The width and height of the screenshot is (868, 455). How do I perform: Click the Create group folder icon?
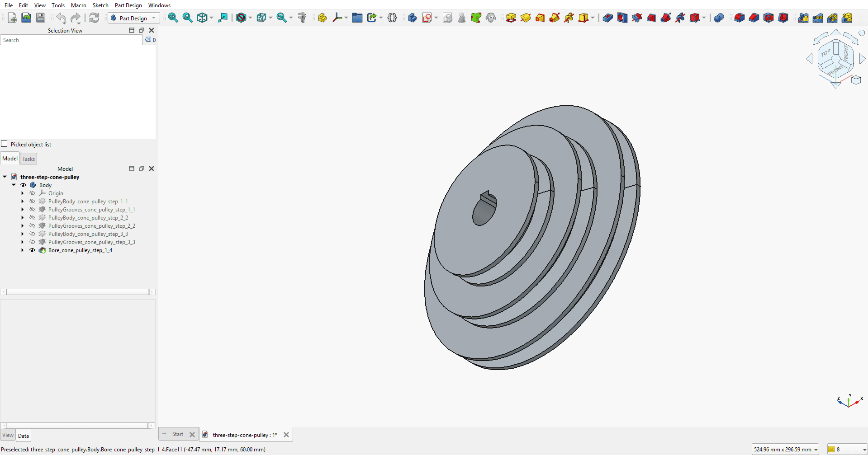[x=357, y=18]
